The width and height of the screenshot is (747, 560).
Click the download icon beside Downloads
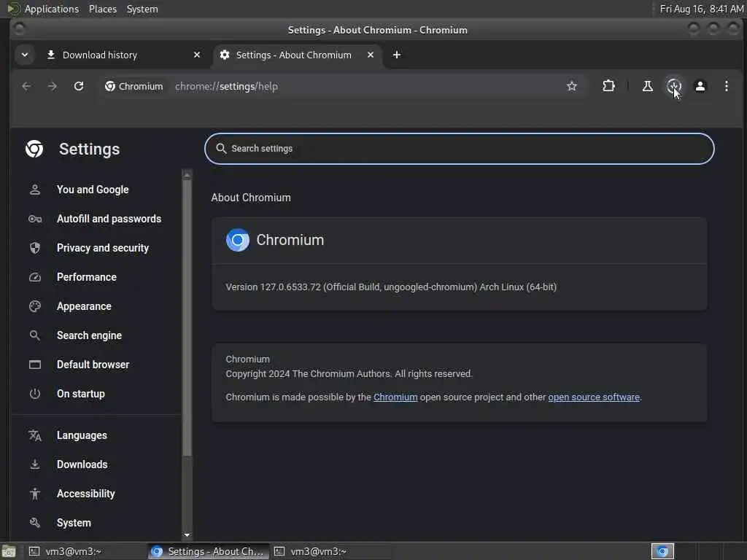coord(35,464)
